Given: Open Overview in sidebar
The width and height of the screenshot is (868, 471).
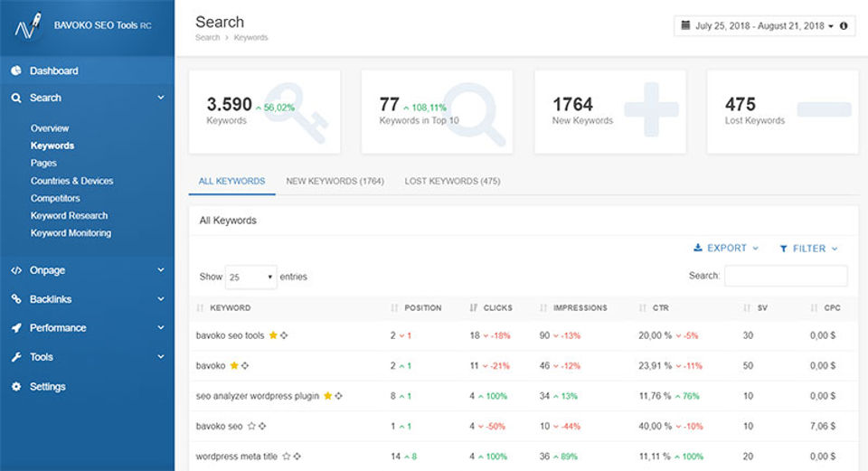Looking at the screenshot, I should tap(50, 127).
